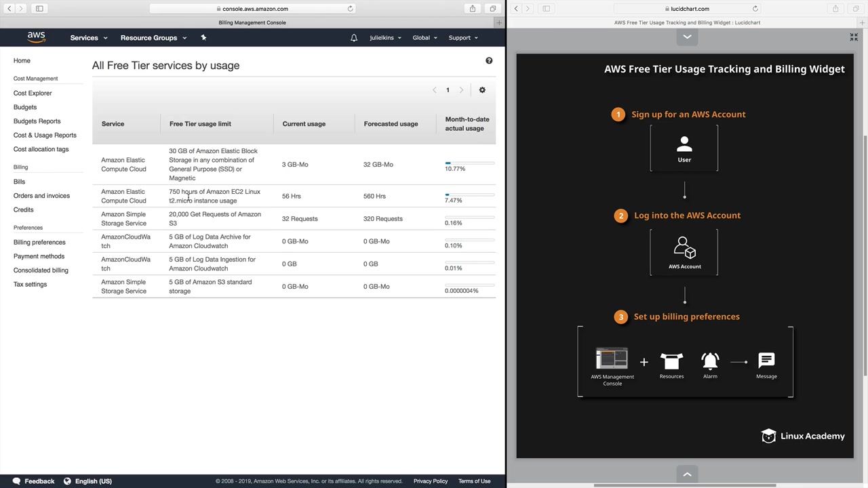Expand the top chevron in the Lucidchart presentation

point(687,37)
